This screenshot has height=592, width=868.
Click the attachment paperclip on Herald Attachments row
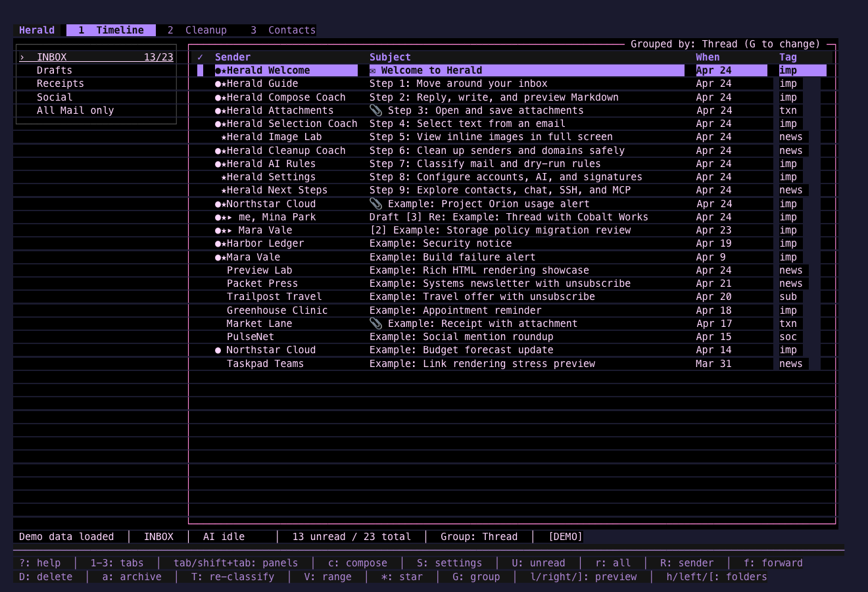(x=375, y=111)
